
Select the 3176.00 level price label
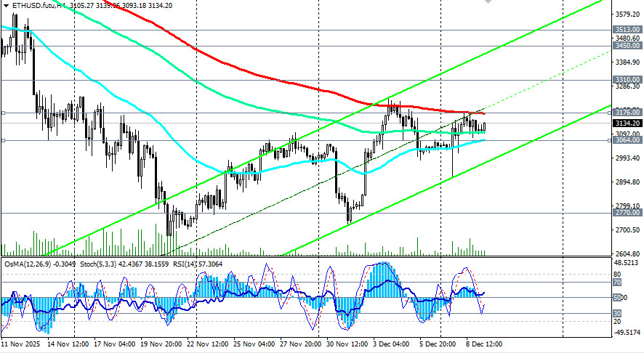[x=627, y=112]
